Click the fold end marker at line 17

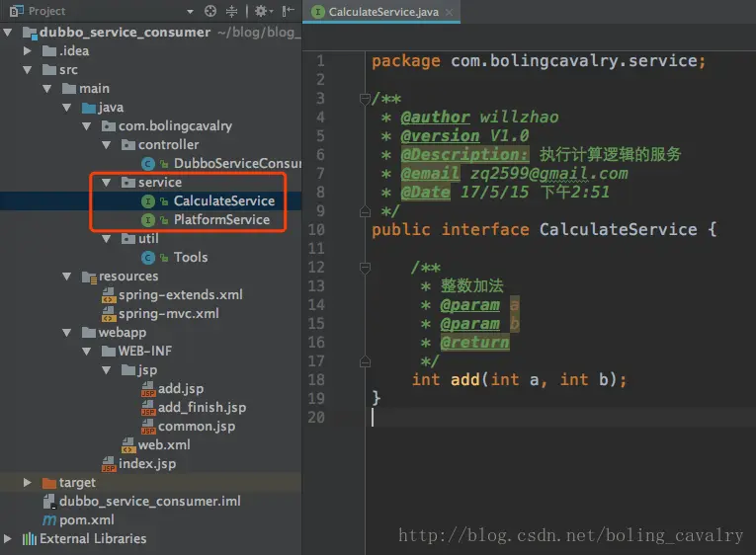pyautogui.click(x=365, y=361)
